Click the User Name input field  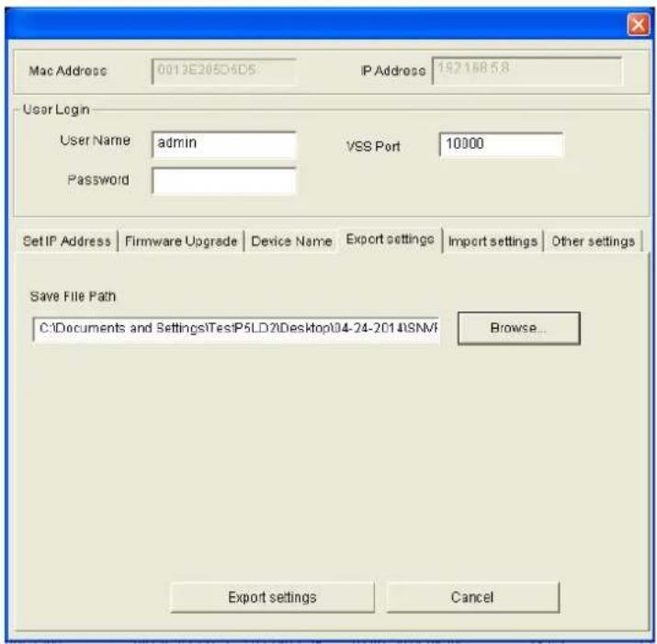click(x=224, y=144)
